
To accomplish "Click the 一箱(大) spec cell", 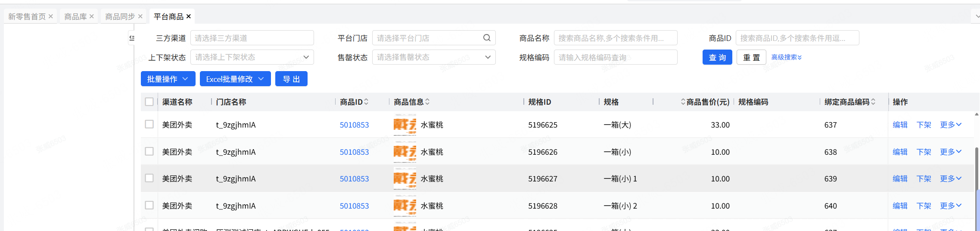I will click(x=617, y=125).
